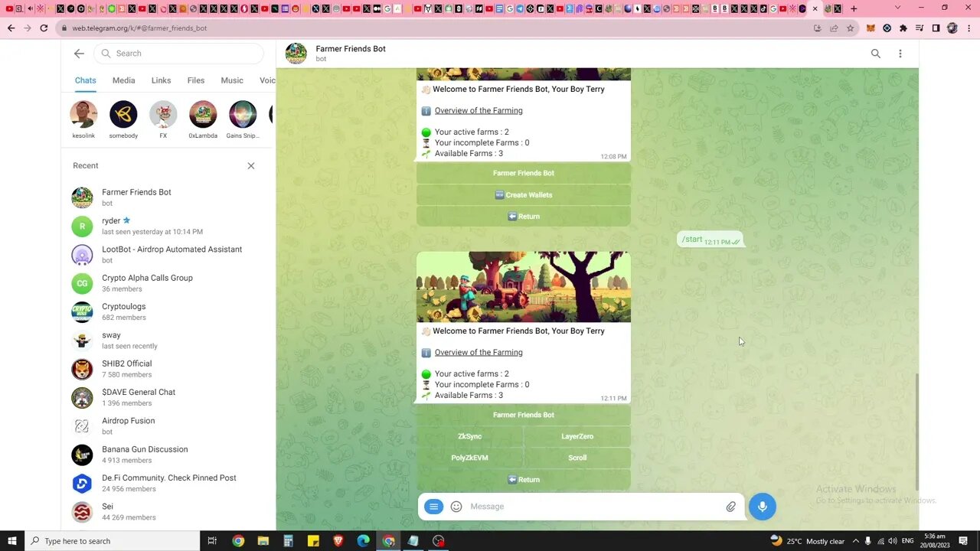Focus the sidebar Search field
Viewport: 980px width, 551px height.
point(179,54)
